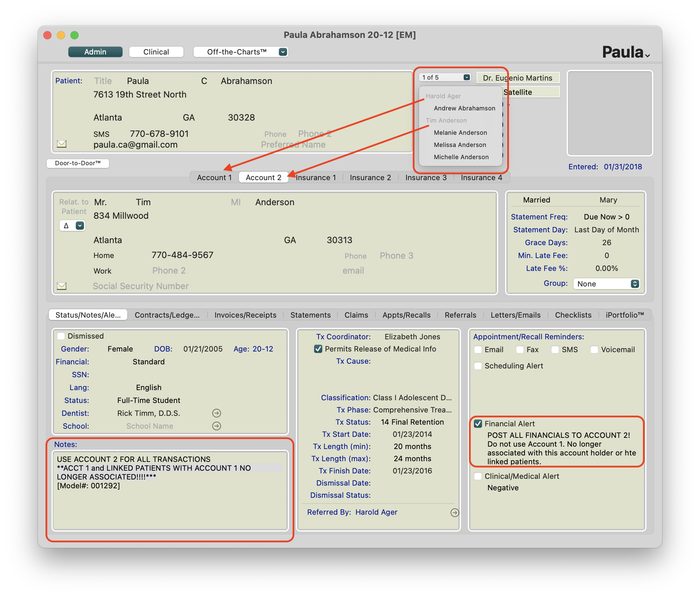The width and height of the screenshot is (700, 598).
Task: Open the Dentist detail arrow icon
Action: (x=217, y=413)
